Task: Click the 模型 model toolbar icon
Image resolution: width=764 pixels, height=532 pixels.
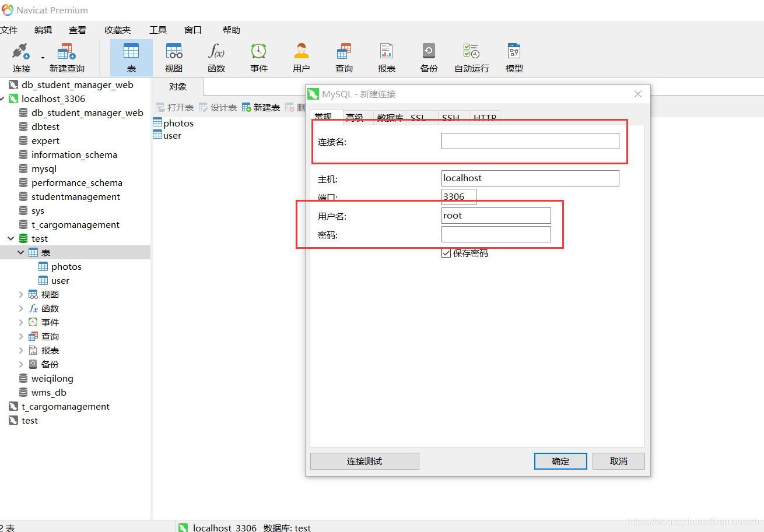Action: tap(514, 57)
